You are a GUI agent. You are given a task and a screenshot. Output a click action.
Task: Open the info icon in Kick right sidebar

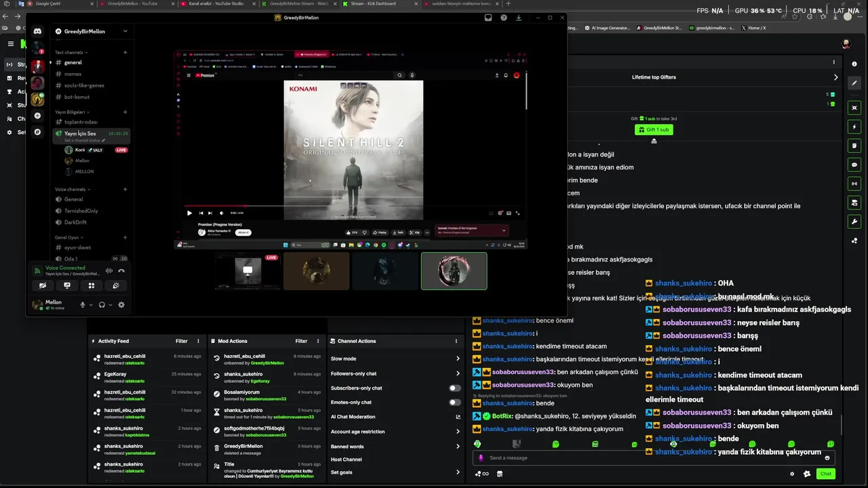(x=854, y=64)
